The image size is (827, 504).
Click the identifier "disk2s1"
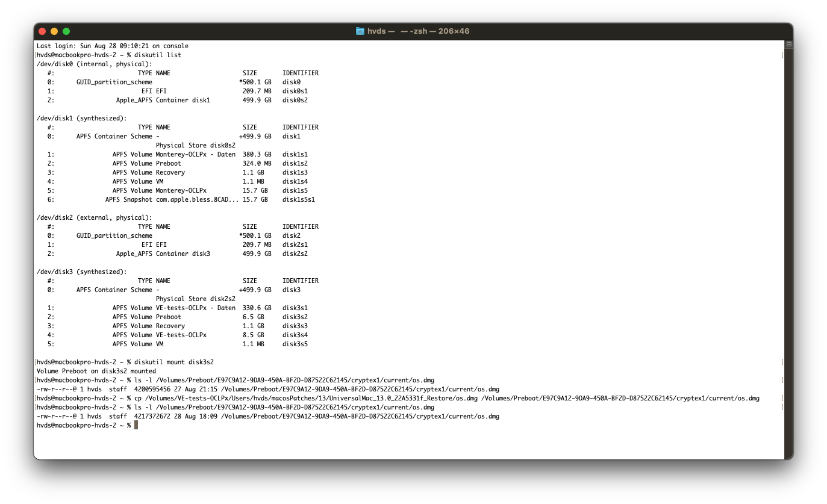[x=295, y=244]
